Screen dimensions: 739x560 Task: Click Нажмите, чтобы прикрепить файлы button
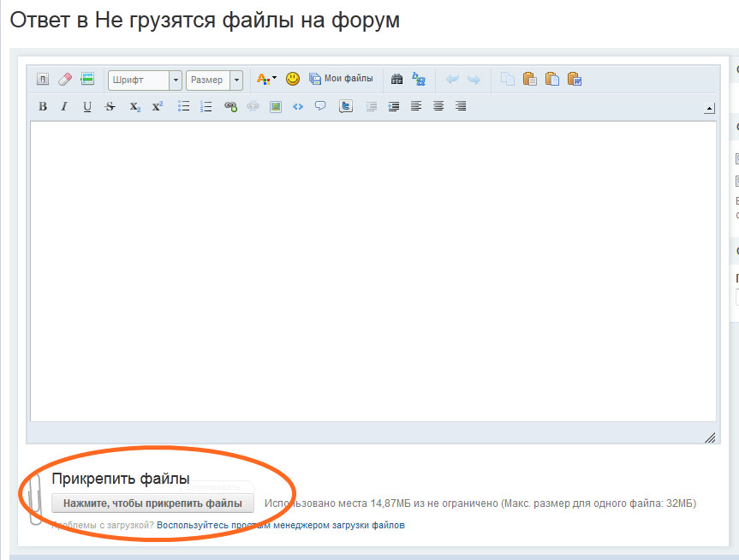[152, 503]
